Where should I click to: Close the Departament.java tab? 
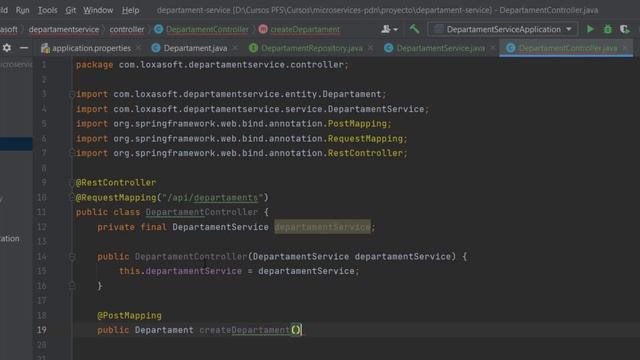point(235,48)
